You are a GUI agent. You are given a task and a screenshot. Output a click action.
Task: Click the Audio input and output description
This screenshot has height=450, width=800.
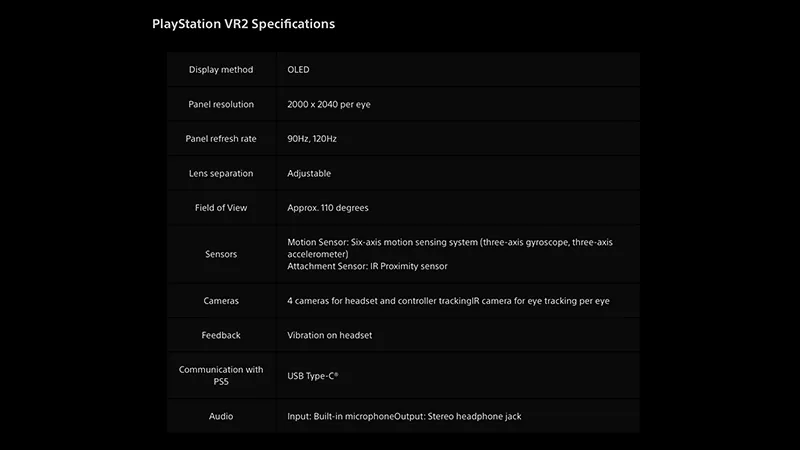404,416
